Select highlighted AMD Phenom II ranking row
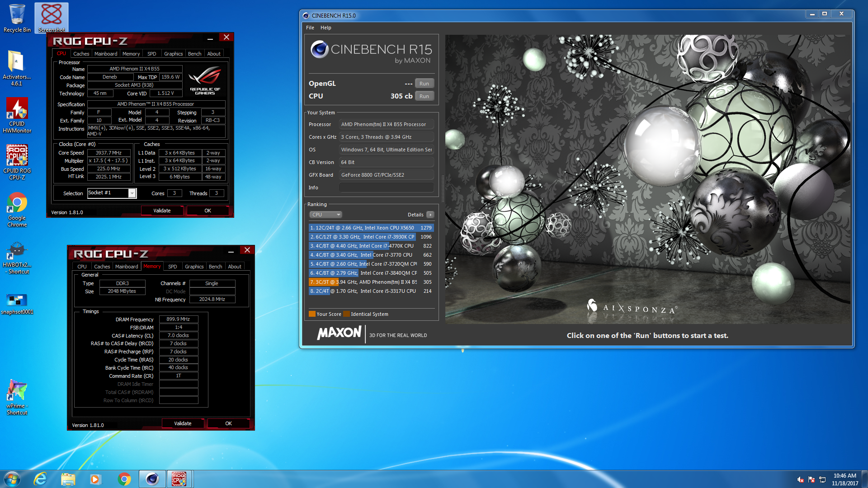This screenshot has height=488, width=868. (371, 282)
